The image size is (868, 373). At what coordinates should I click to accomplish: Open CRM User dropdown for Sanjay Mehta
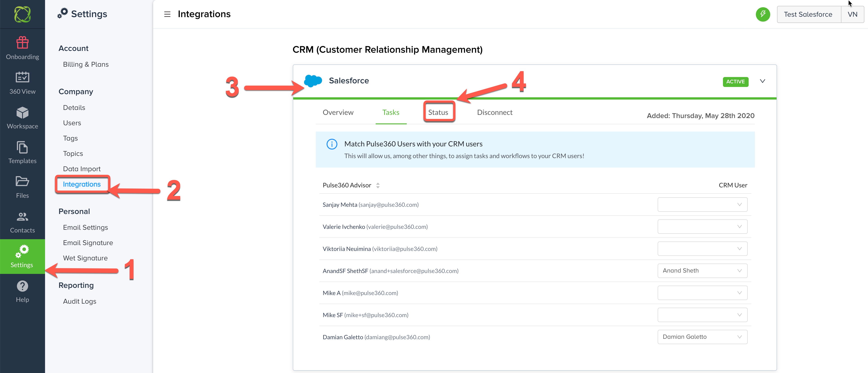[x=702, y=205]
